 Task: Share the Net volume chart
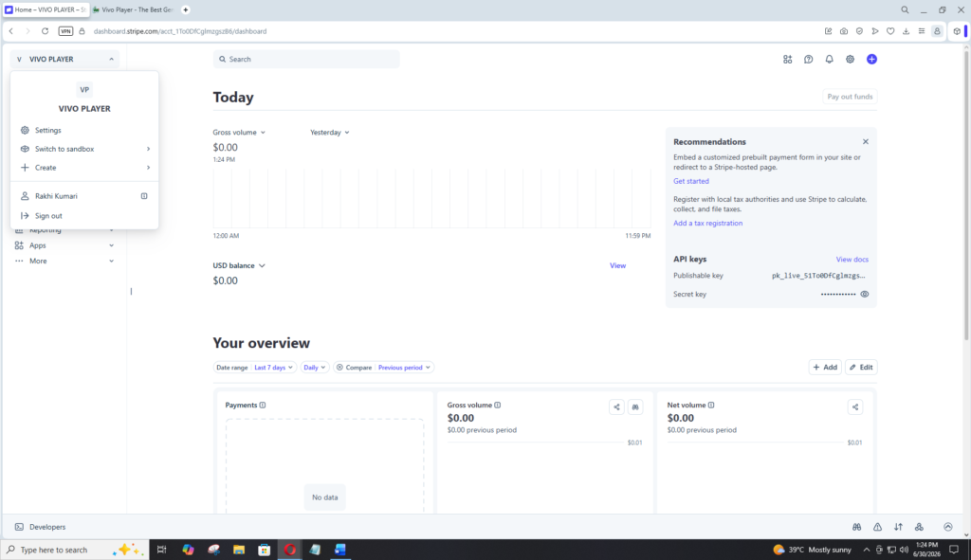855,407
